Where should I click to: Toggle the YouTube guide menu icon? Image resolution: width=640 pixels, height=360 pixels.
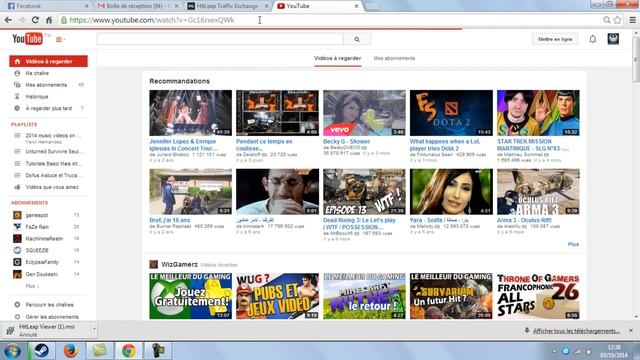(x=60, y=40)
